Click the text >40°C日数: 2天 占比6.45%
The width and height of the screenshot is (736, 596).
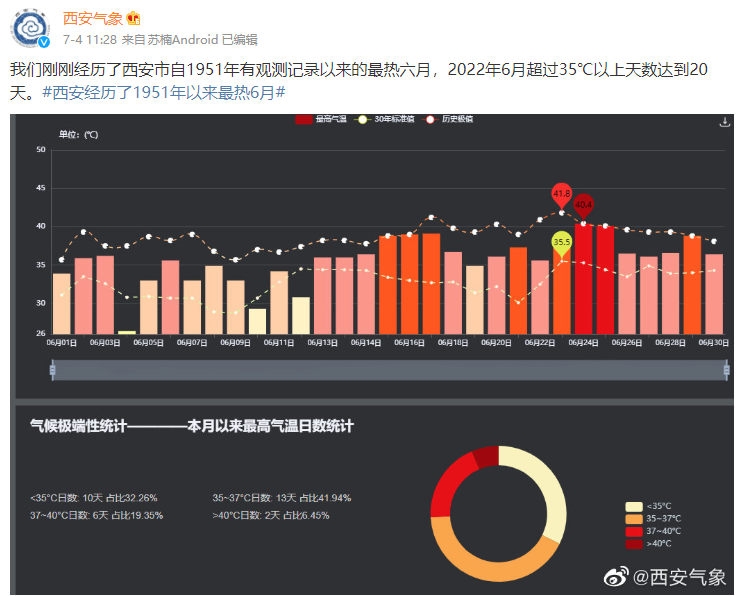click(271, 515)
